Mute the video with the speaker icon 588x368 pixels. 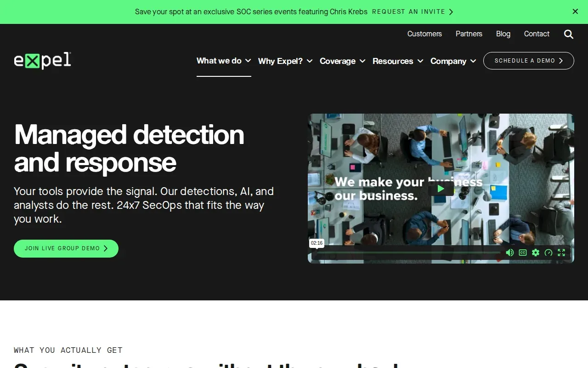click(x=510, y=253)
